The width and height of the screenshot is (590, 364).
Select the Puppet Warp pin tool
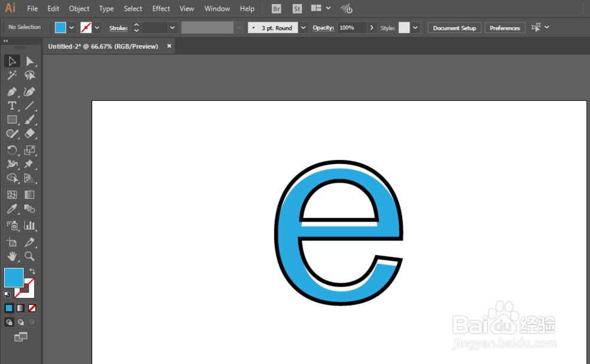point(29,164)
